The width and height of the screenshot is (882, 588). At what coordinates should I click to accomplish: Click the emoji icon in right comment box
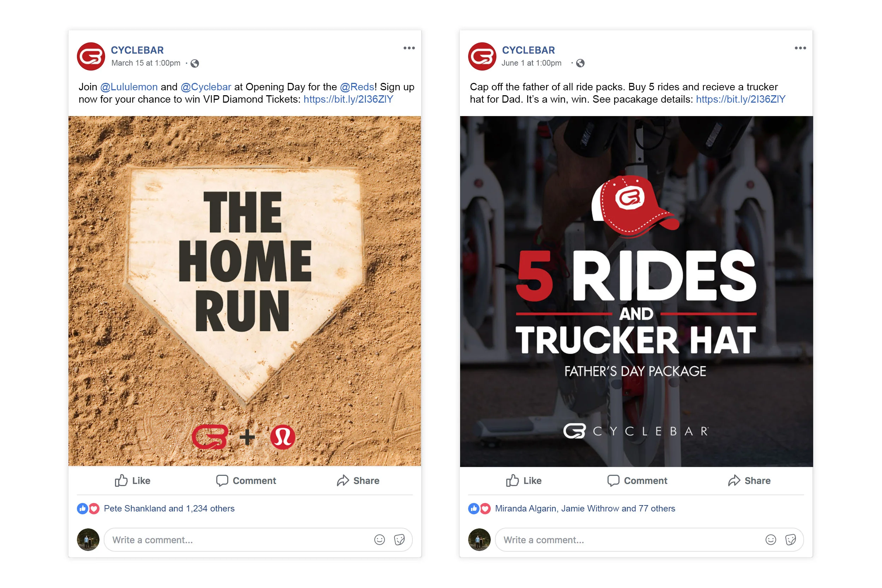coord(771,540)
